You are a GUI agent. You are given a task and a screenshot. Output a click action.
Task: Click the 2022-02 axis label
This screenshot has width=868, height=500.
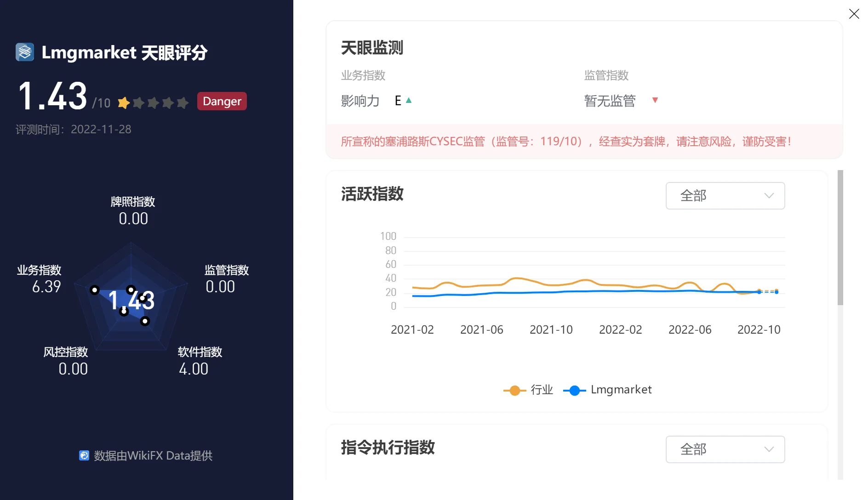coord(620,330)
